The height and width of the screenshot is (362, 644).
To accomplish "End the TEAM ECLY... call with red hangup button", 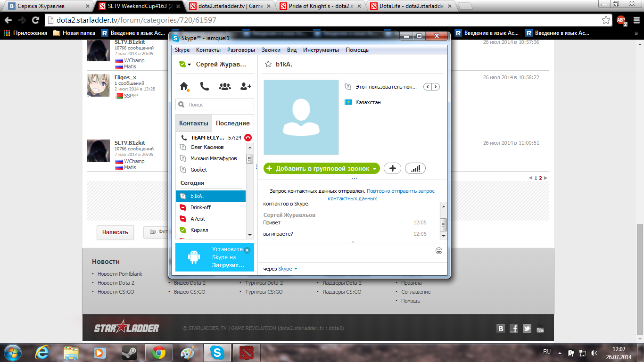I will point(248,138).
